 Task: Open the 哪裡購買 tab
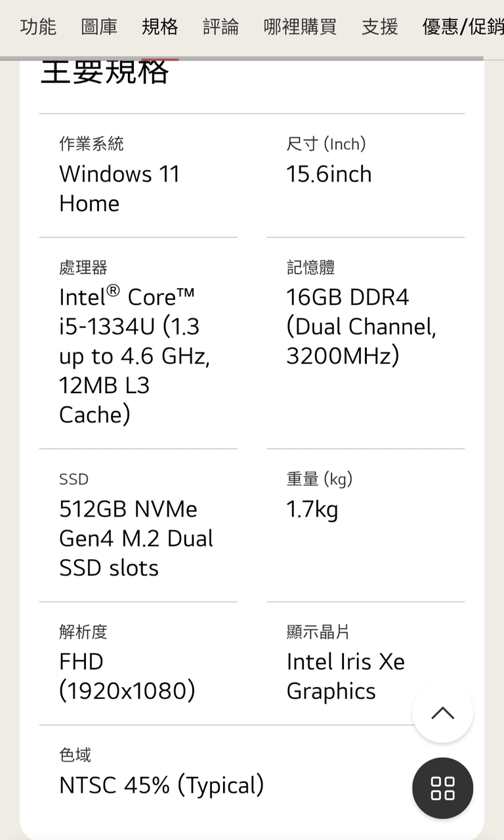click(300, 27)
